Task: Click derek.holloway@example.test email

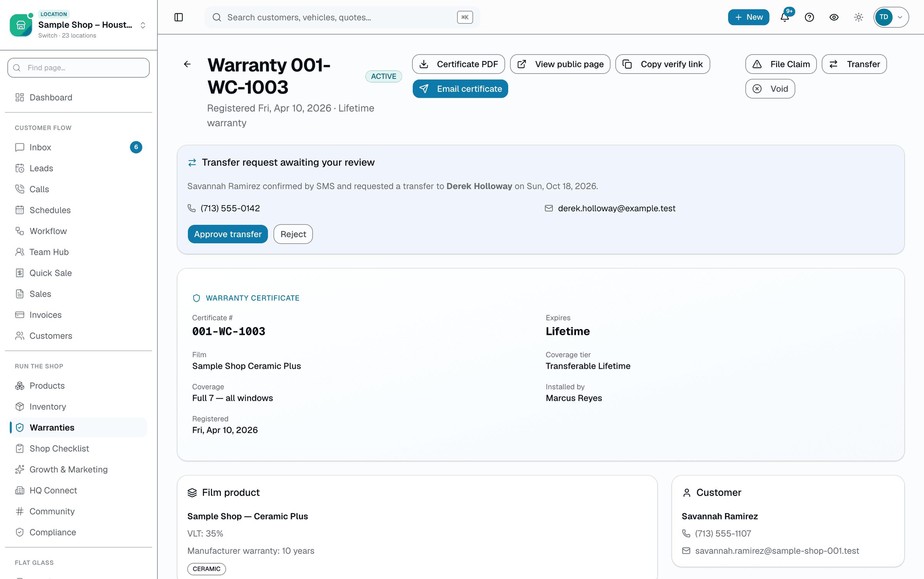Action: (x=616, y=208)
